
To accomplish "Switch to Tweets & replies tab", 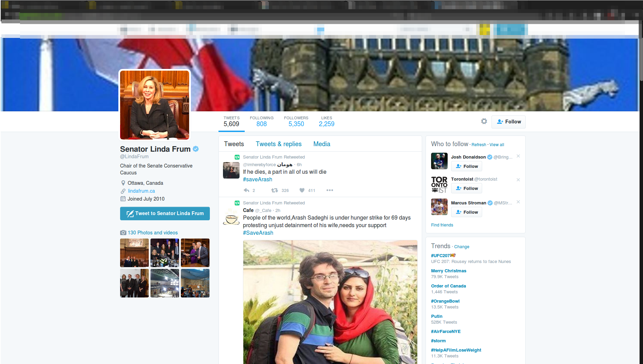I will tap(279, 144).
